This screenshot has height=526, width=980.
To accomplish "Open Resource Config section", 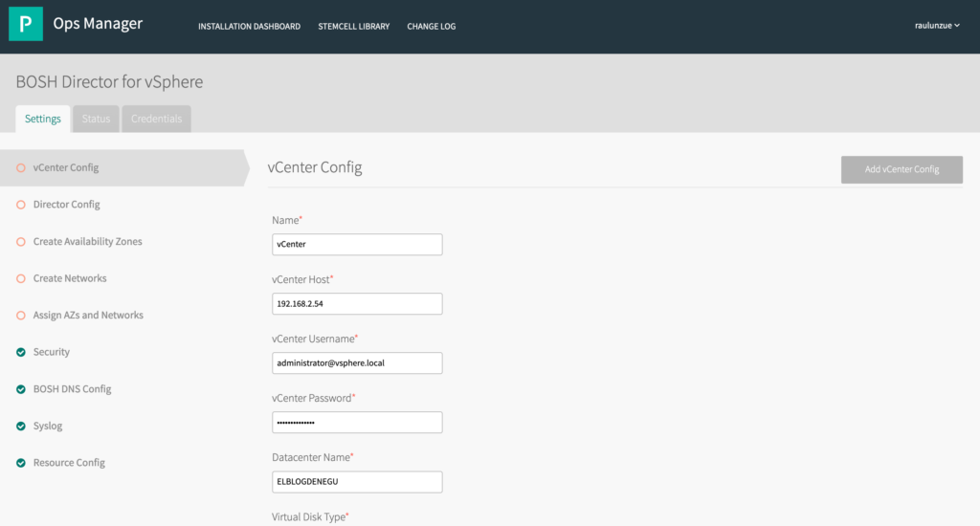I will tap(69, 462).
